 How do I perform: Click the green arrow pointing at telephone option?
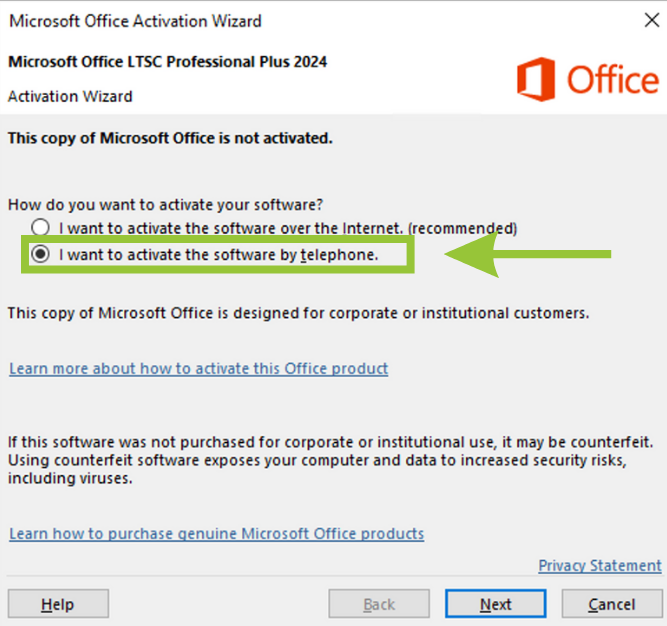tap(527, 255)
